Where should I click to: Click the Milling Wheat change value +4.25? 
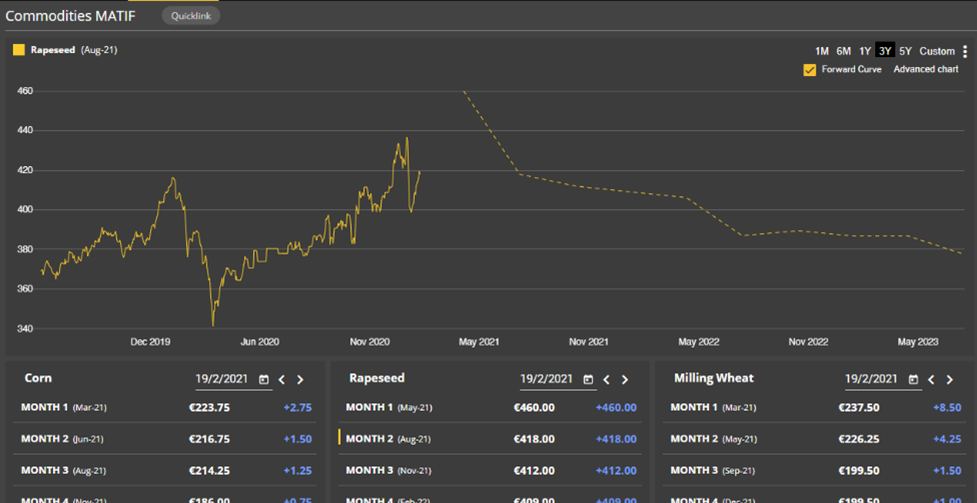point(947,439)
